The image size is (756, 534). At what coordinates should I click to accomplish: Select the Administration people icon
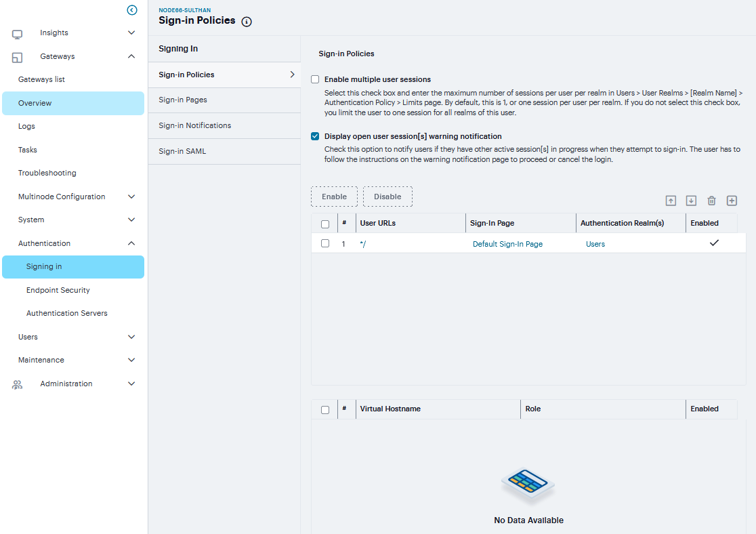click(16, 384)
